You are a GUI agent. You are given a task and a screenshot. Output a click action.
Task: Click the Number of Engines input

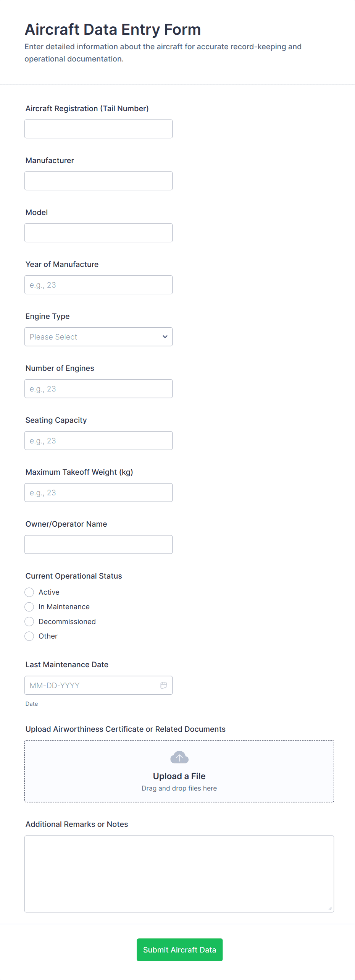pos(98,389)
